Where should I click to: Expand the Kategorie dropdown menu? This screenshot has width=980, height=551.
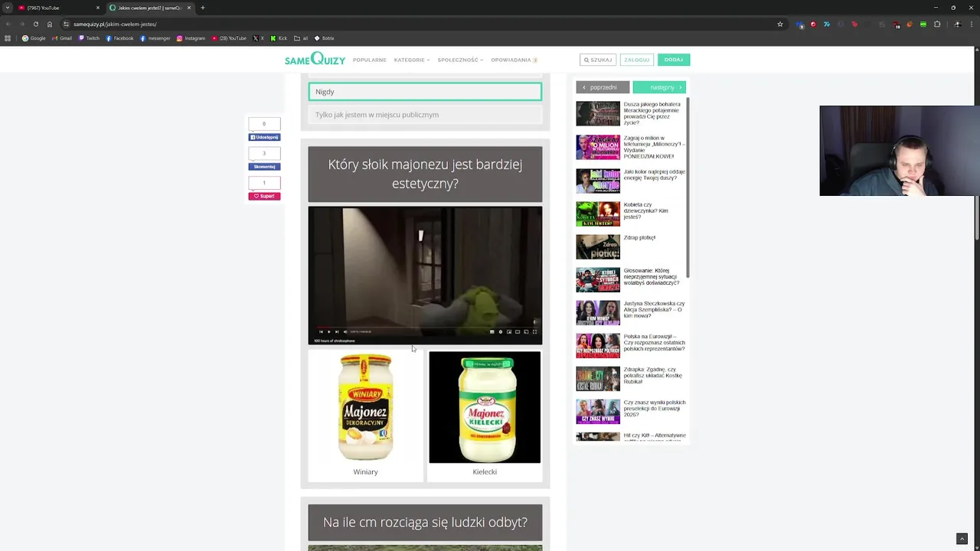[412, 60]
